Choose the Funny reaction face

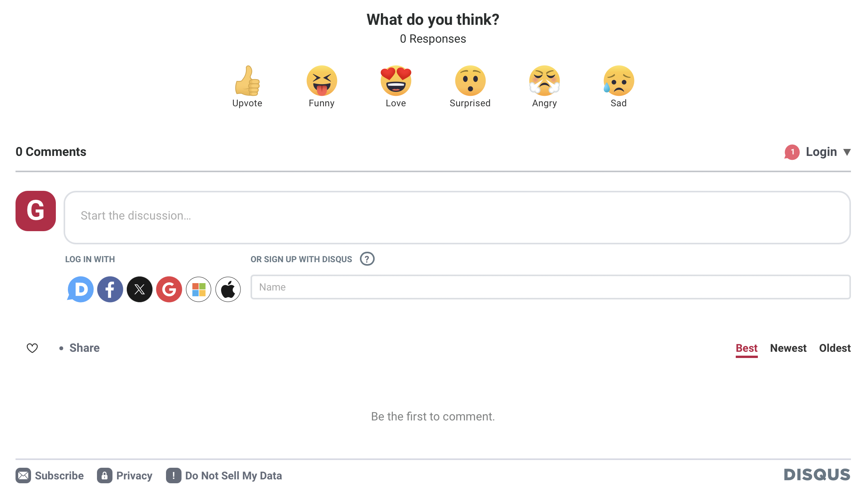pyautogui.click(x=322, y=81)
